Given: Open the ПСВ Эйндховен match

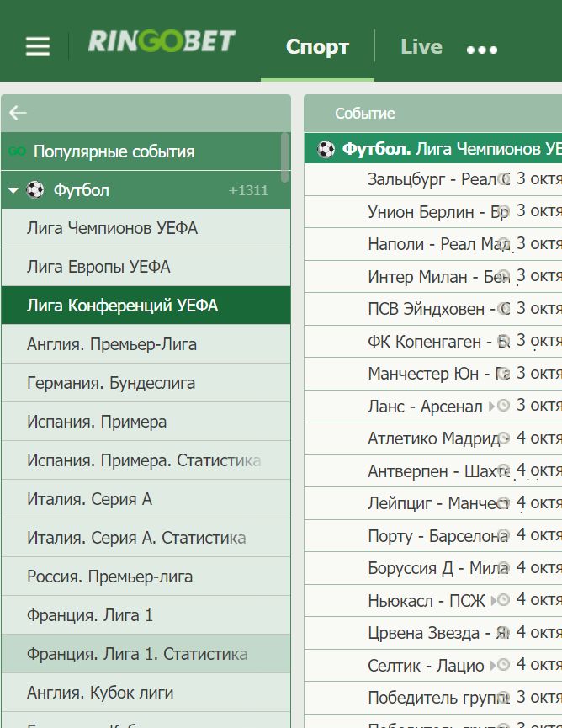Looking at the screenshot, I should [438, 309].
